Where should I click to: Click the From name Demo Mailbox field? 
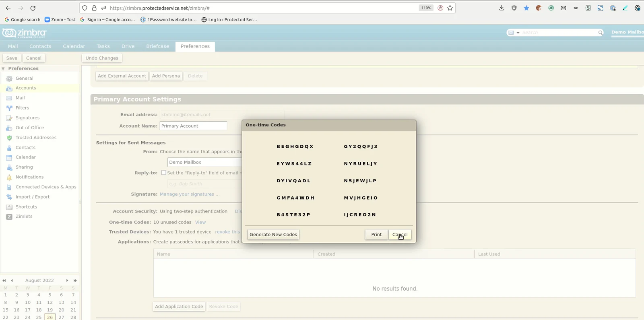(x=204, y=162)
